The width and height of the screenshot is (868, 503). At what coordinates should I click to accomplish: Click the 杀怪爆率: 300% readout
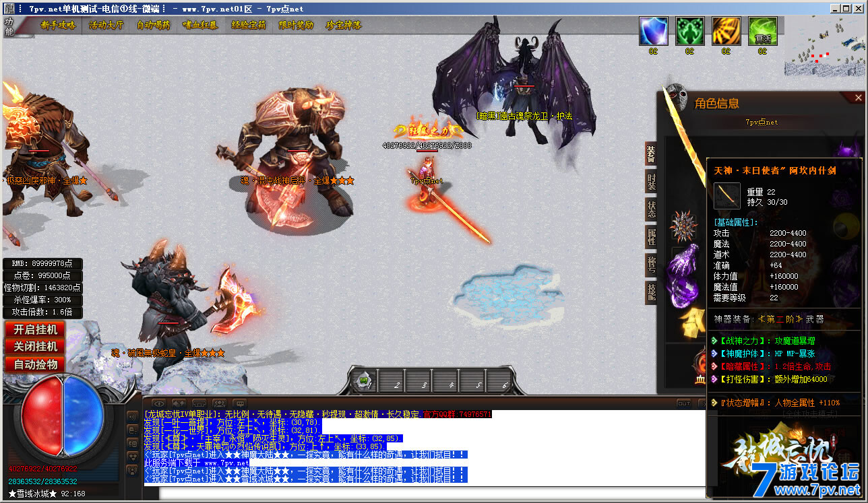[42, 300]
